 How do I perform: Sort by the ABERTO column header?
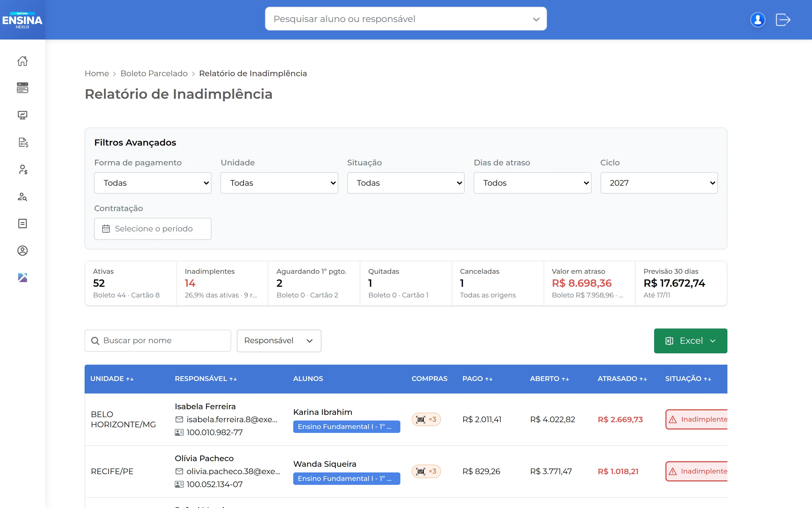point(549,379)
